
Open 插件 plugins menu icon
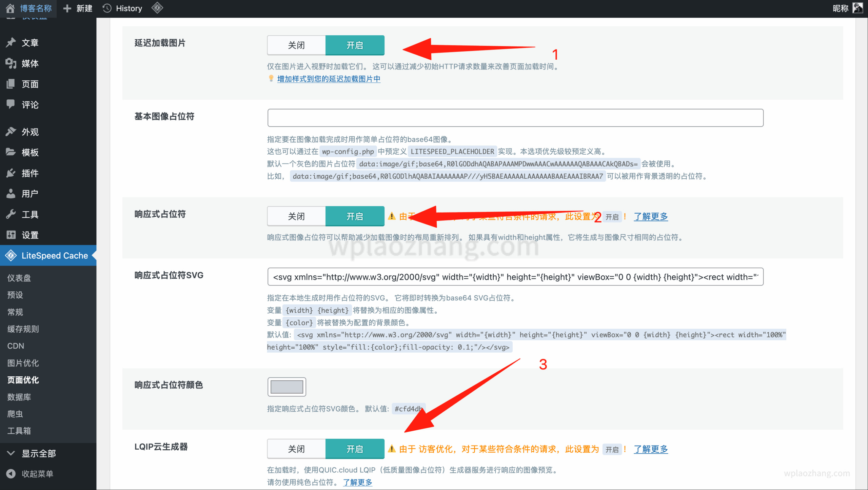[11, 173]
